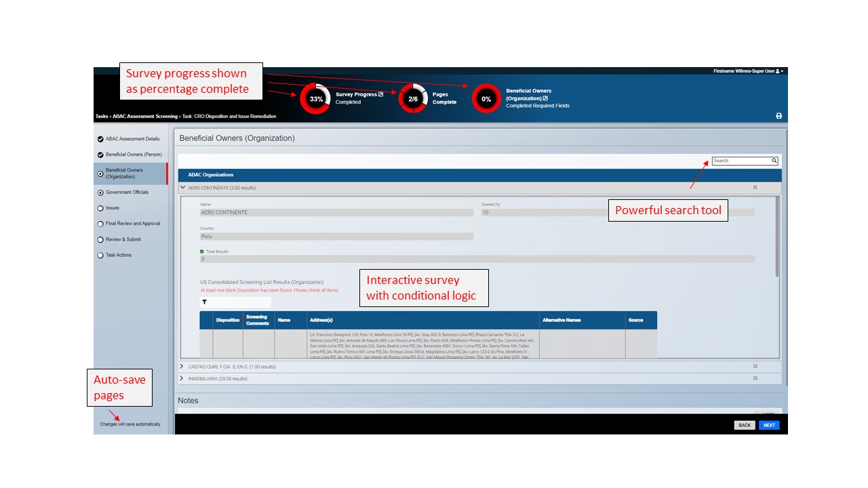868x488 pixels.
Task: Expand the INMOBILIARIA results section
Action: pyautogui.click(x=181, y=378)
